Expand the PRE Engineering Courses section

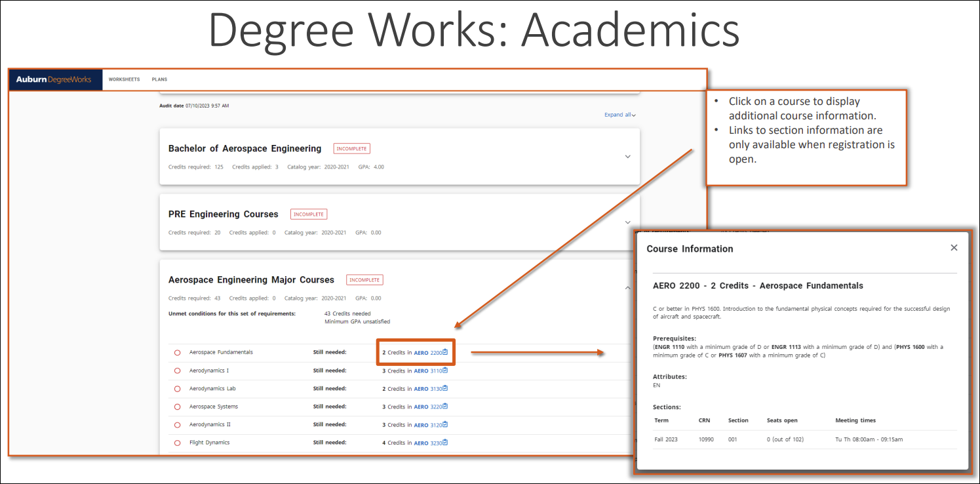(x=627, y=222)
